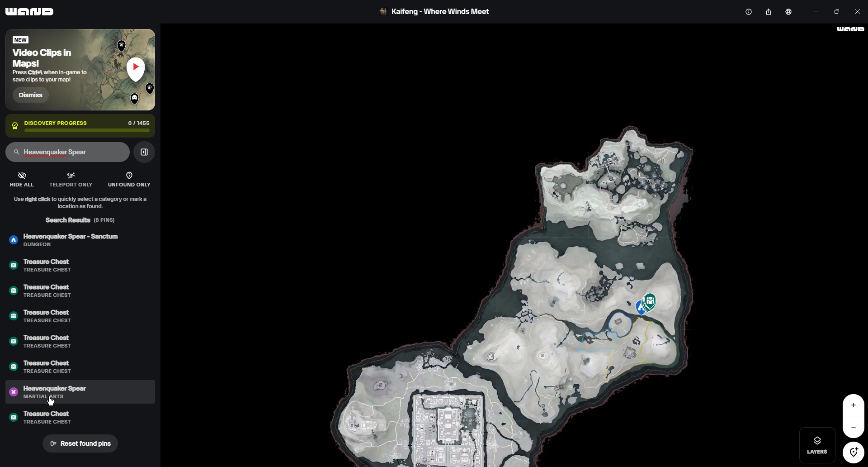The width and height of the screenshot is (868, 467).
Task: Select the green treasure chest pin on map
Action: point(650,301)
